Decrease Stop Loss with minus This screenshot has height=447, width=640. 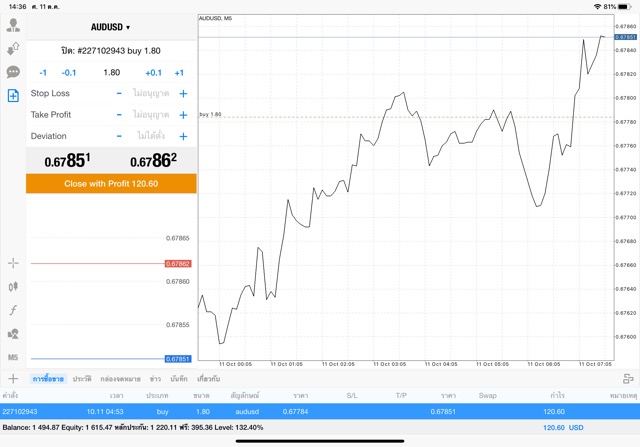pos(119,93)
